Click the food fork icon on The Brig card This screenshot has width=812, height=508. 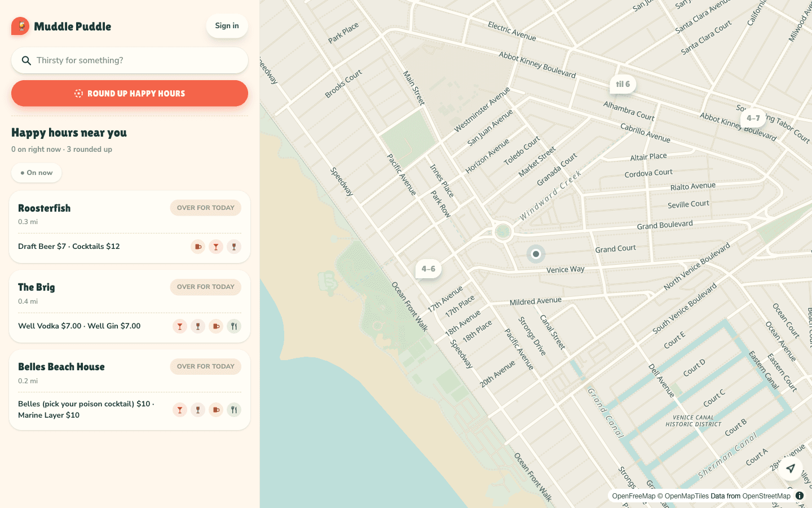(x=234, y=326)
